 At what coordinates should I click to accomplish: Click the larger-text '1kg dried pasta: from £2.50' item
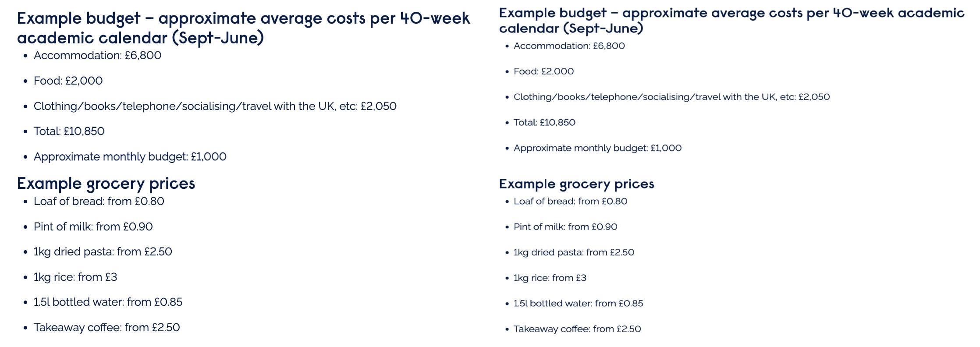(103, 252)
